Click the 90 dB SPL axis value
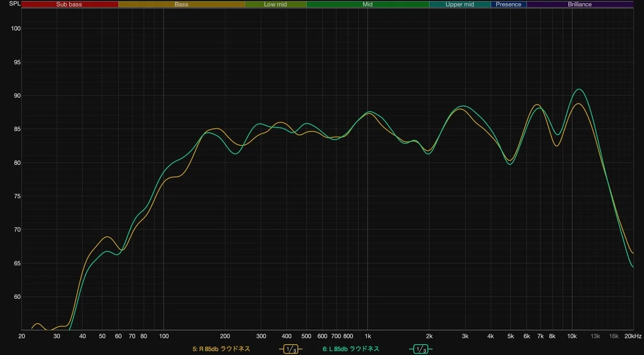Image resolution: width=644 pixels, height=355 pixels. [x=16, y=95]
